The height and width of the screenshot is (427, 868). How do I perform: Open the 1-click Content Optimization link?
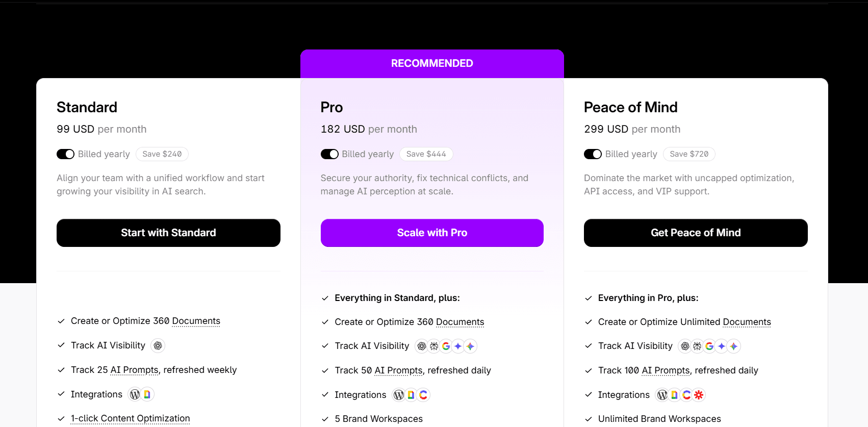pyautogui.click(x=130, y=418)
